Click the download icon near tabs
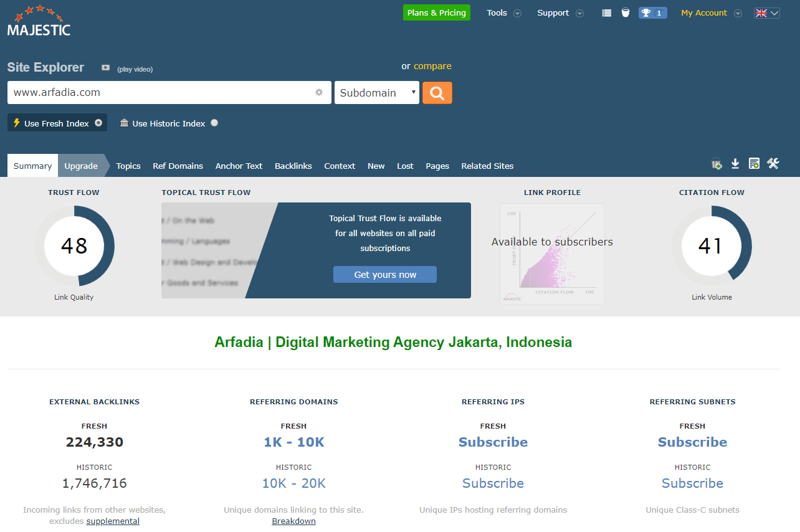The image size is (800, 532). click(735, 163)
